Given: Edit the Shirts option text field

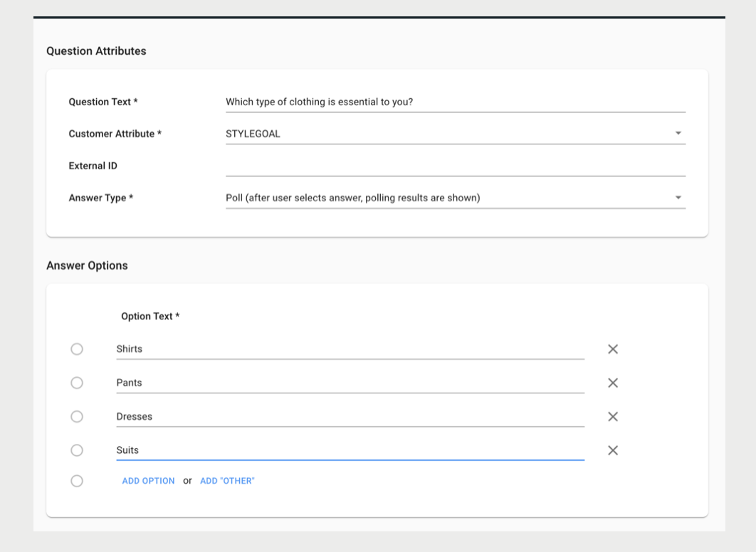Looking at the screenshot, I should [350, 349].
